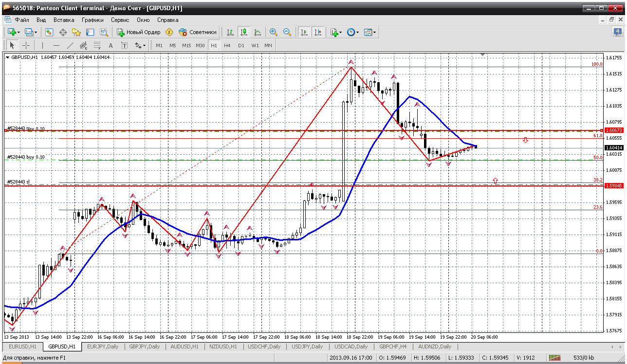The height and width of the screenshot is (364, 627).
Task: Open the Справка menu
Action: coord(167,20)
